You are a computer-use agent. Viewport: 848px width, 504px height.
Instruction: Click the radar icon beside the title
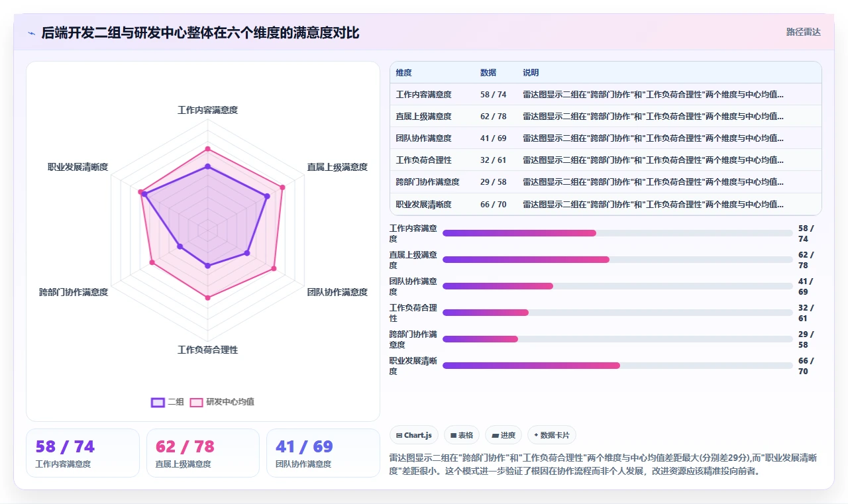(x=32, y=33)
